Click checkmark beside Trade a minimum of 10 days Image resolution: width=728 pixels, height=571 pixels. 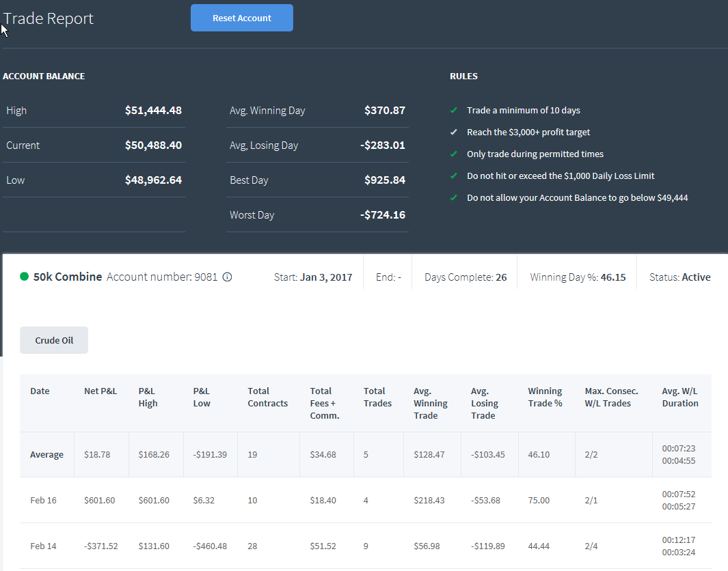[x=454, y=111]
